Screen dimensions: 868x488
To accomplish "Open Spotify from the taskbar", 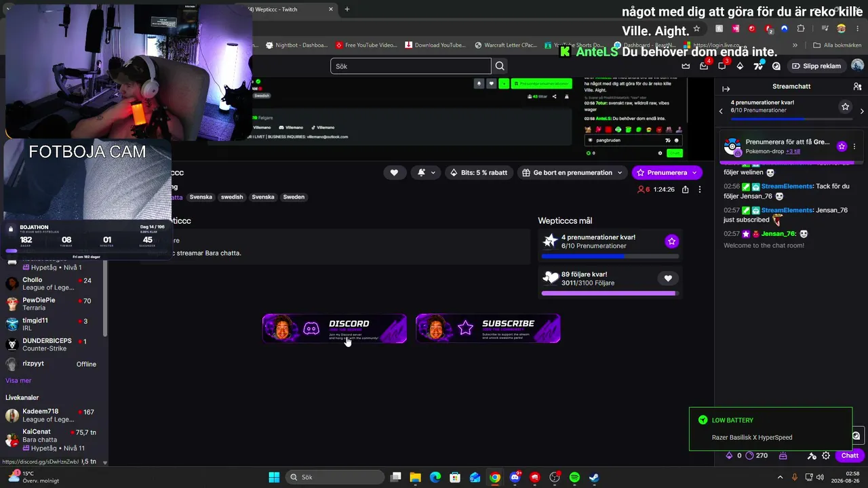I will pos(574,477).
